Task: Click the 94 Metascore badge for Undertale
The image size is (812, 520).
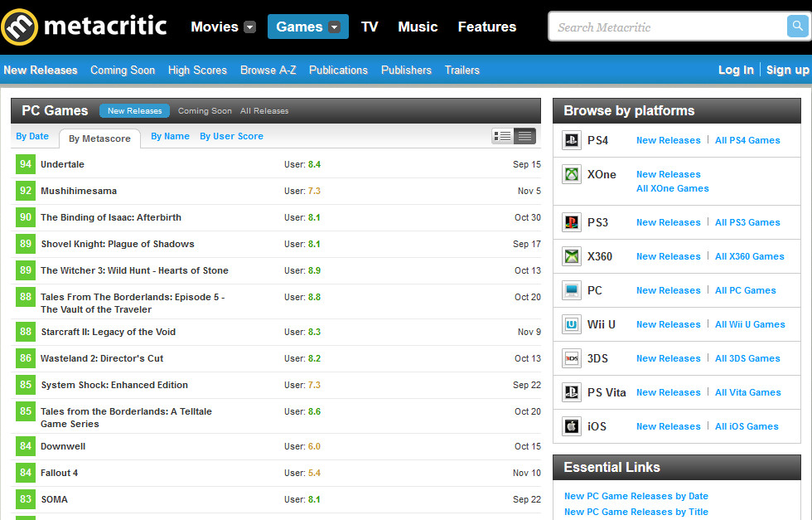Action: point(26,164)
